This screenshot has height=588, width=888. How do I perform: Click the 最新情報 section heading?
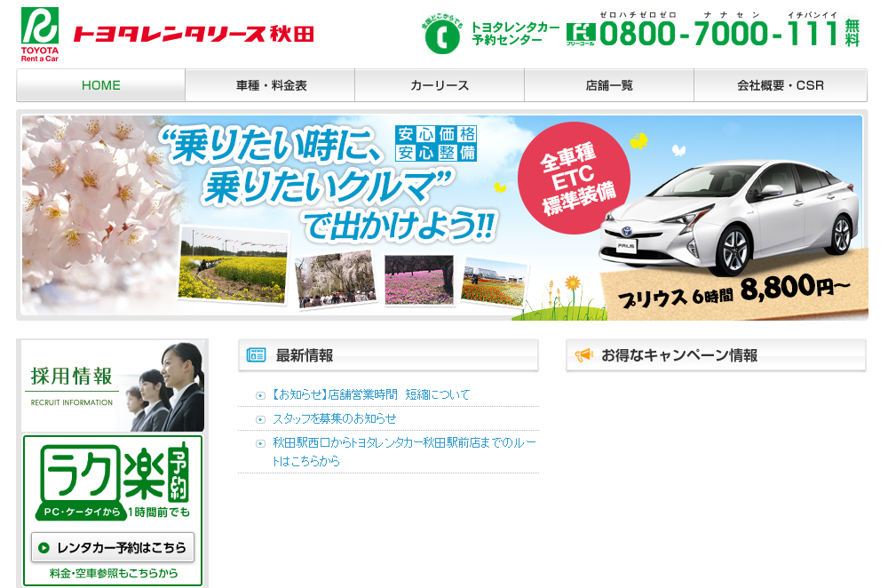304,355
